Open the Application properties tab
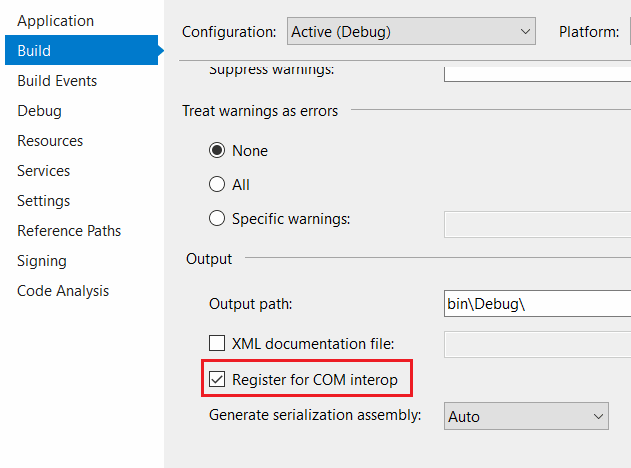 (x=56, y=21)
